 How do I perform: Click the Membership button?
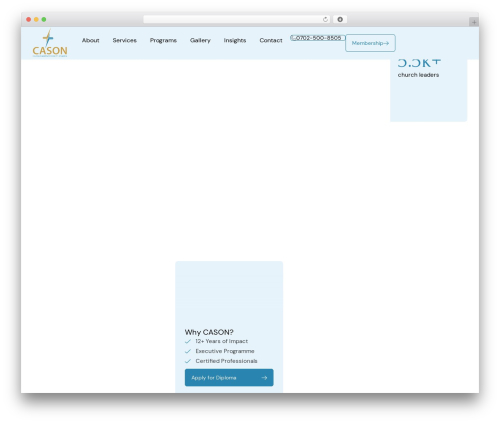[370, 43]
